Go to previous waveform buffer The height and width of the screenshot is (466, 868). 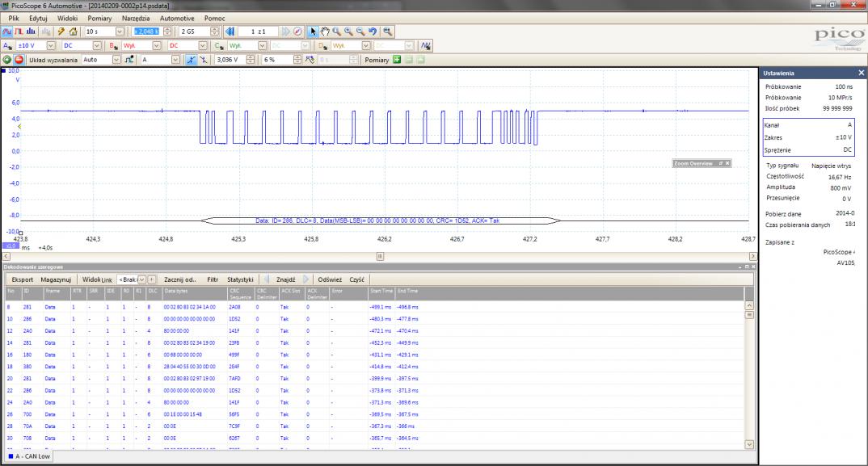[230, 31]
